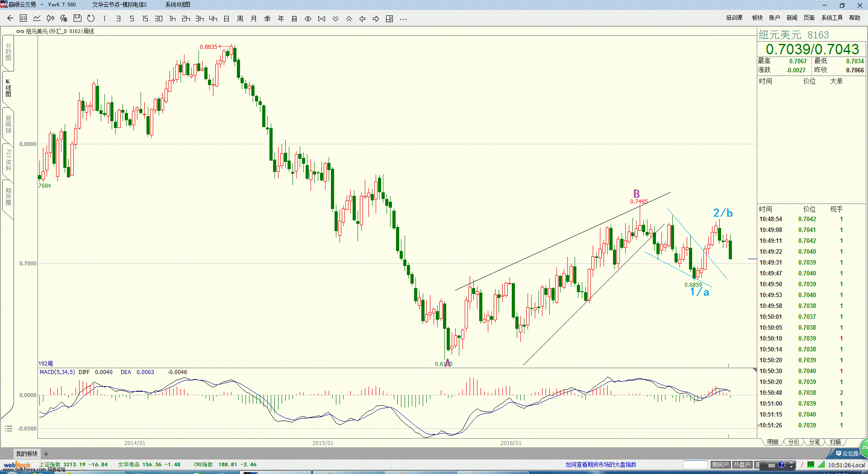Switch to the 分价 tab
Viewport: 868px width, 474px height.
793,442
